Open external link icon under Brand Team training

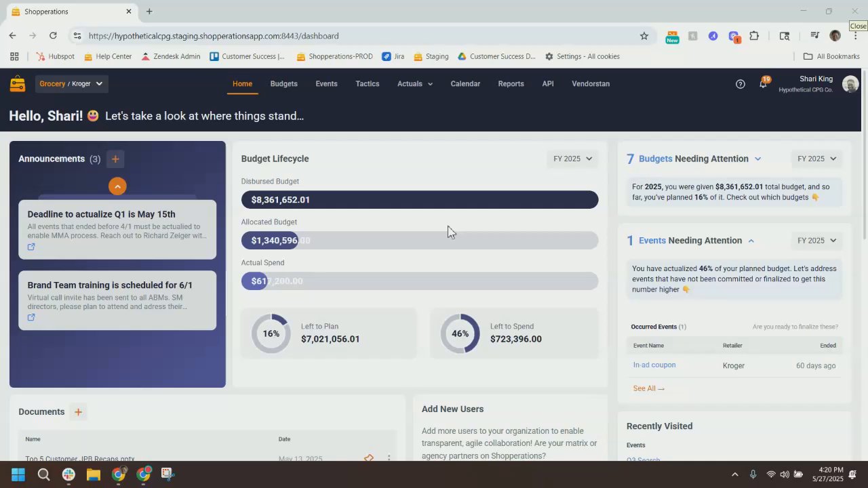31,317
